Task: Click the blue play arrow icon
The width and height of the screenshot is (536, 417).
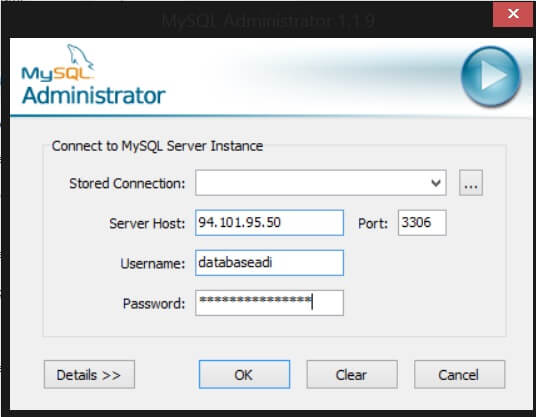Action: [491, 76]
